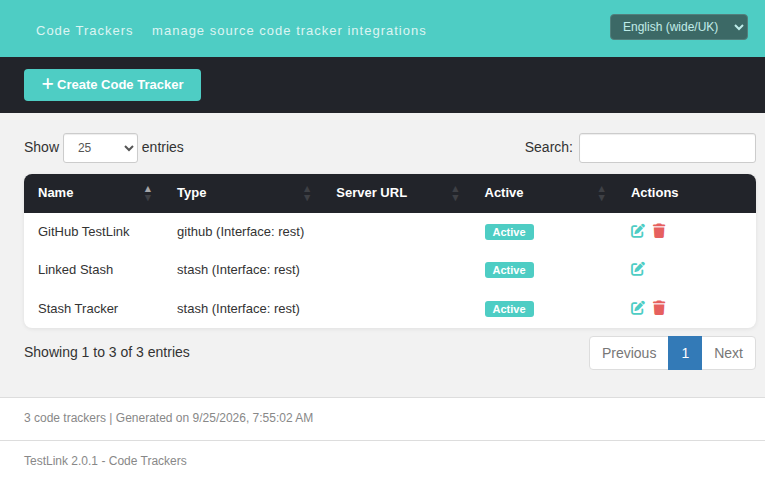765x482 pixels.
Task: Click the manage source code tracker integrations subtitle
Action: (x=289, y=31)
